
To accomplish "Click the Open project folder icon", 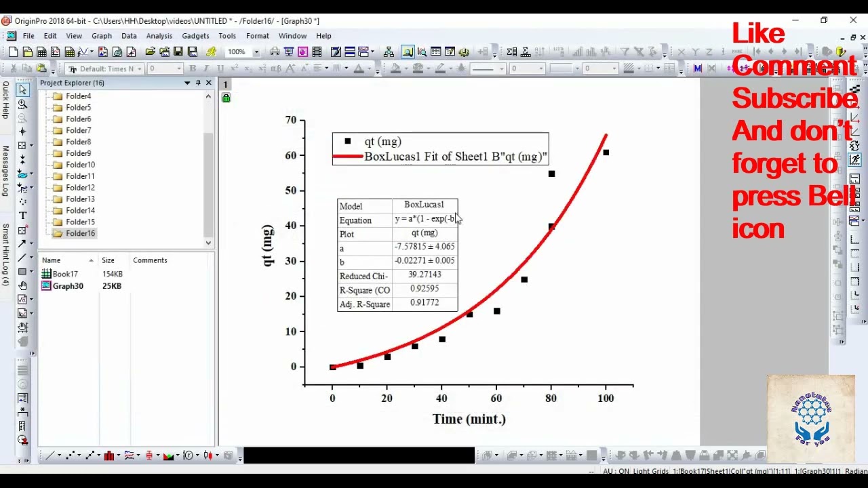I will point(150,52).
